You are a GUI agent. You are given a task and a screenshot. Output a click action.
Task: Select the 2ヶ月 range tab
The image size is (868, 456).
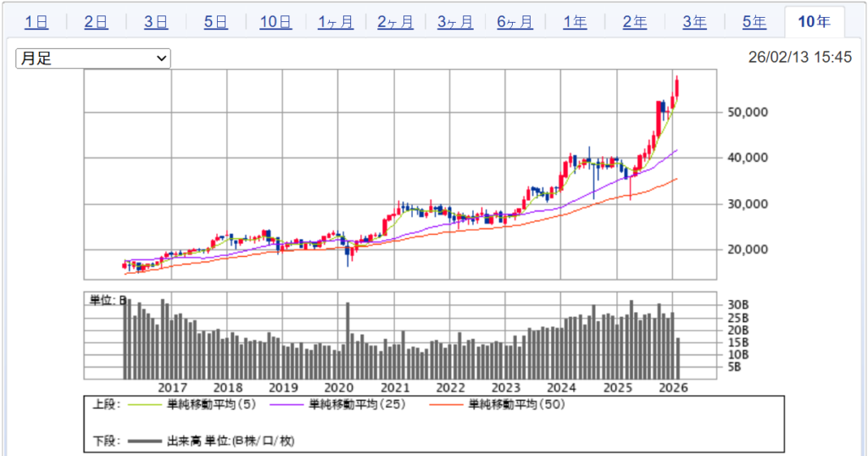point(395,22)
